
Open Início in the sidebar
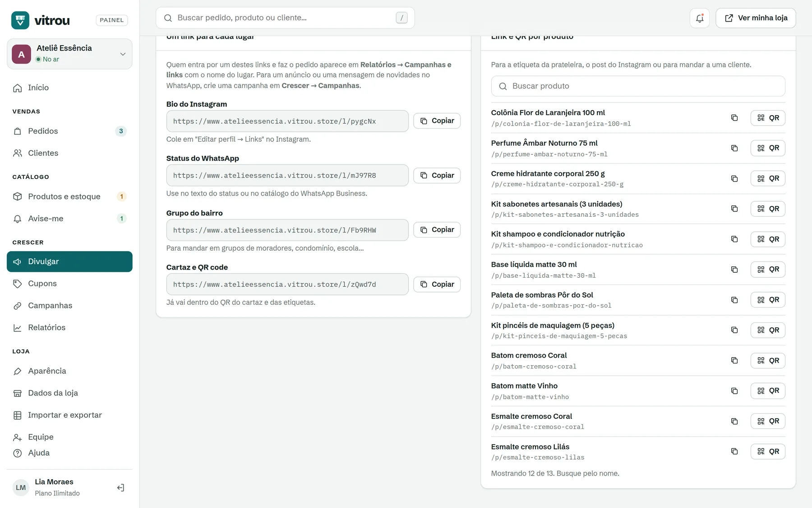coord(69,88)
